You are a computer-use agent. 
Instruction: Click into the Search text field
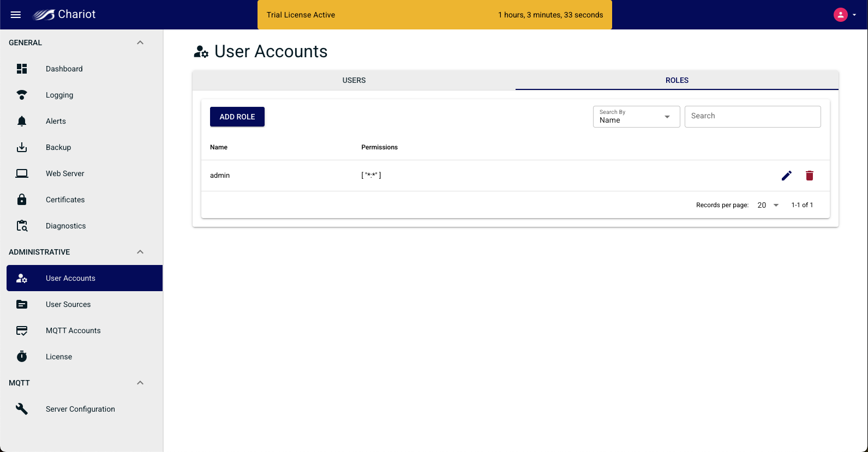click(x=752, y=117)
